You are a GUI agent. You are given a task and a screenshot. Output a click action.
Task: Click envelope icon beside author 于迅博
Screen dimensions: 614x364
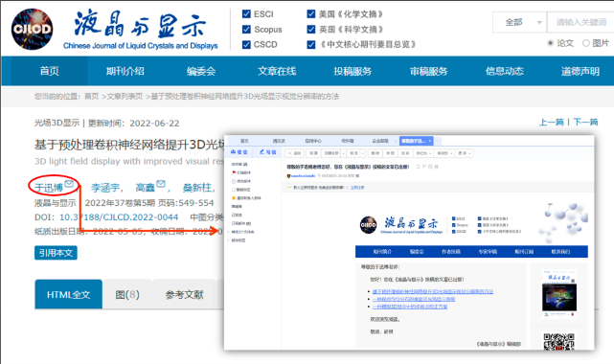(69, 183)
